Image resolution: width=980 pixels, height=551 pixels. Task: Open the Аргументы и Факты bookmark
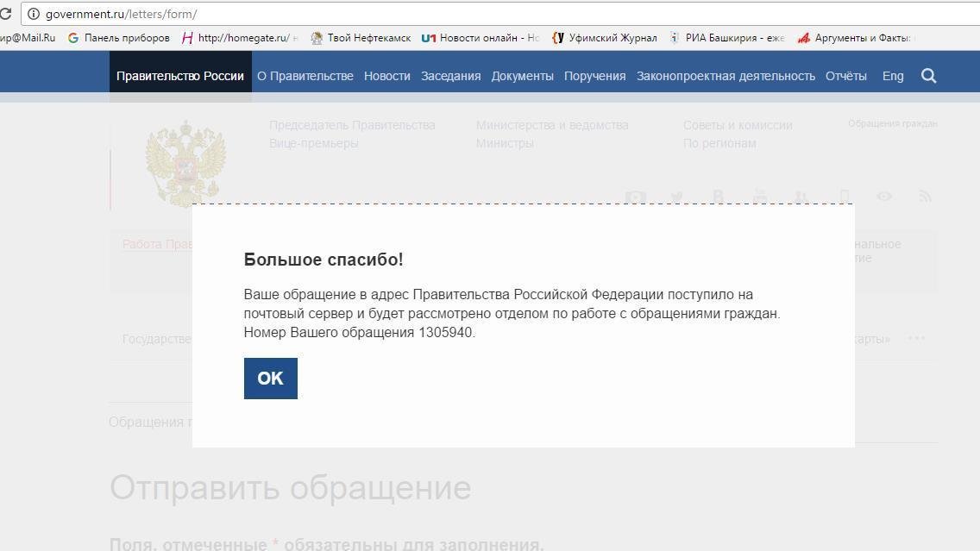pyautogui.click(x=854, y=38)
